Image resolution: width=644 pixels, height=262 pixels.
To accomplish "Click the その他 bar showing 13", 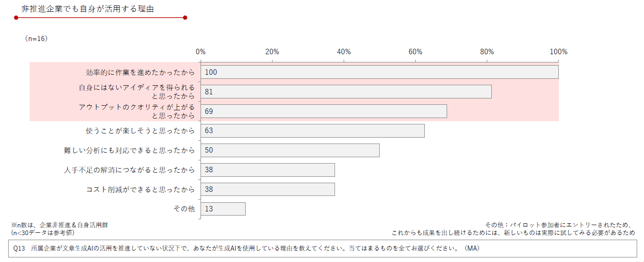I will [223, 209].
